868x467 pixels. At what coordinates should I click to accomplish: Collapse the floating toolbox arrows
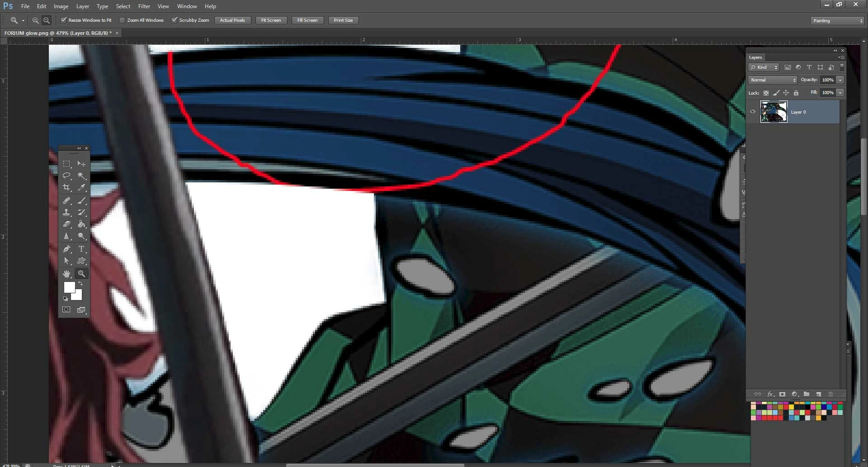click(79, 148)
